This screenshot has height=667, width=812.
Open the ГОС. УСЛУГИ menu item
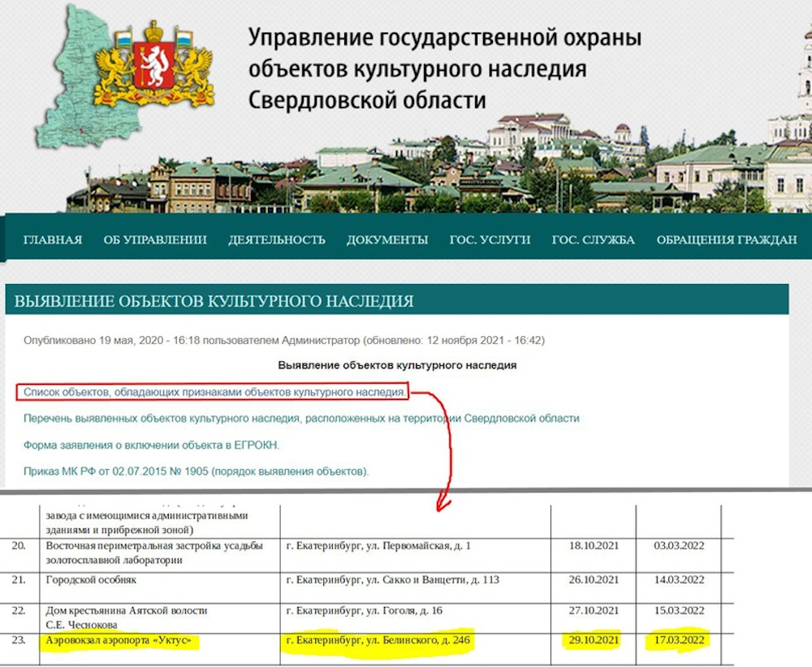tap(490, 239)
